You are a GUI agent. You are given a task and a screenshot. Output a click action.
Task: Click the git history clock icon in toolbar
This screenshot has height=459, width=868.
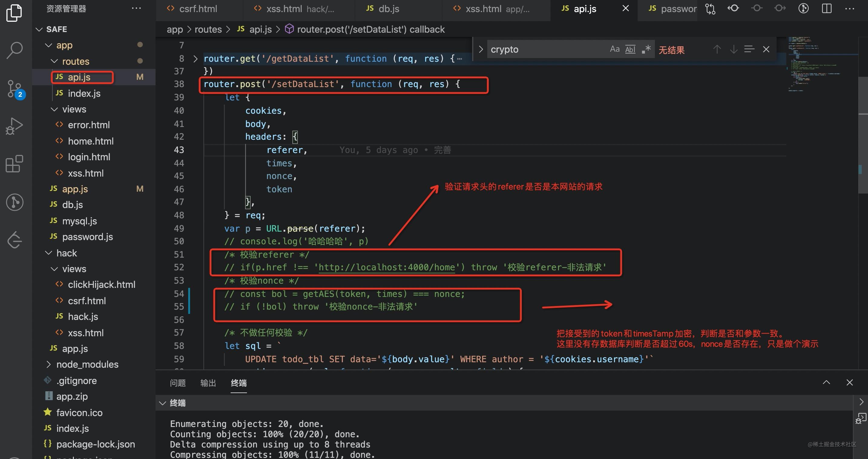coord(804,8)
